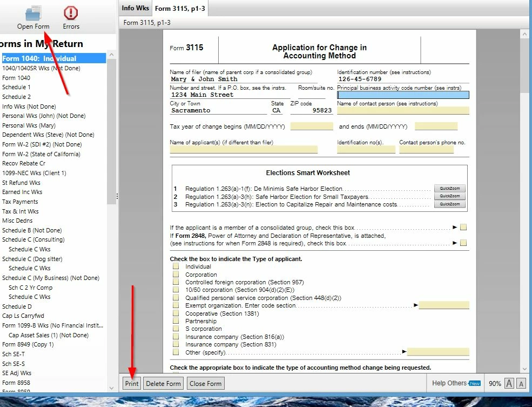The height and width of the screenshot is (407, 532).
Task: Click the form list scroll down arrow
Action: tap(111, 388)
